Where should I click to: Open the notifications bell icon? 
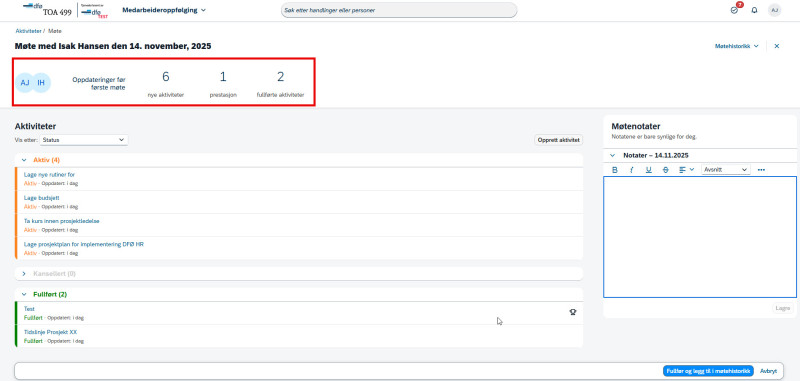(x=755, y=10)
